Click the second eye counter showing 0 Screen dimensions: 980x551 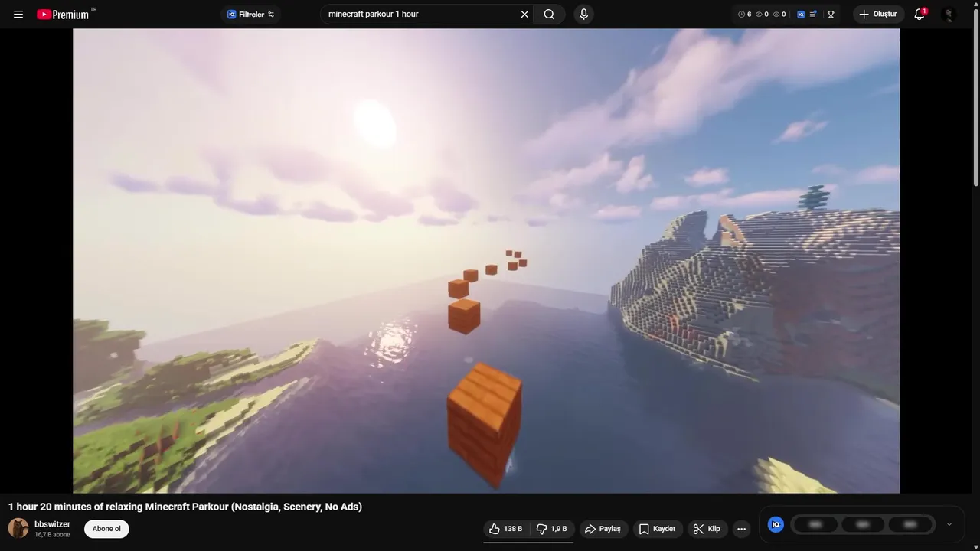tap(779, 15)
